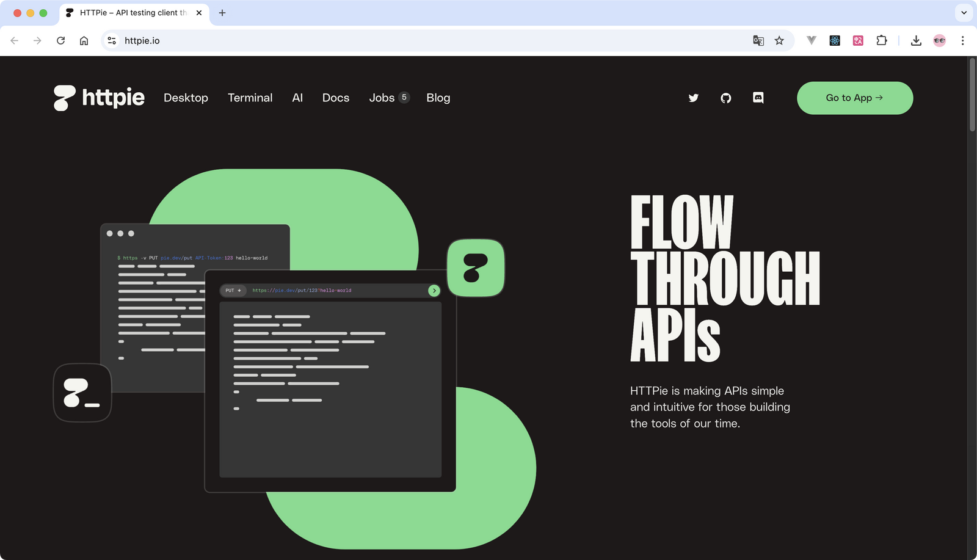Viewport: 977px width, 560px height.
Task: Open HTTPie GitHub repository icon
Action: 725,98
